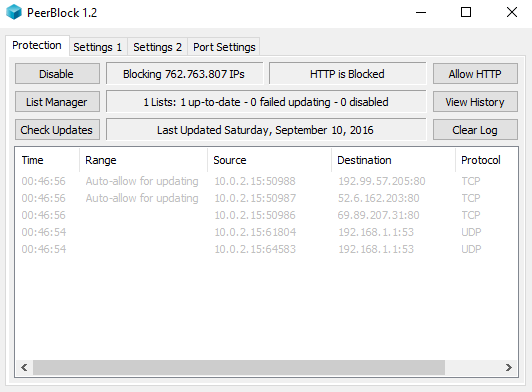Open the Settings 2 tab
This screenshot has width=532, height=392.
click(157, 47)
